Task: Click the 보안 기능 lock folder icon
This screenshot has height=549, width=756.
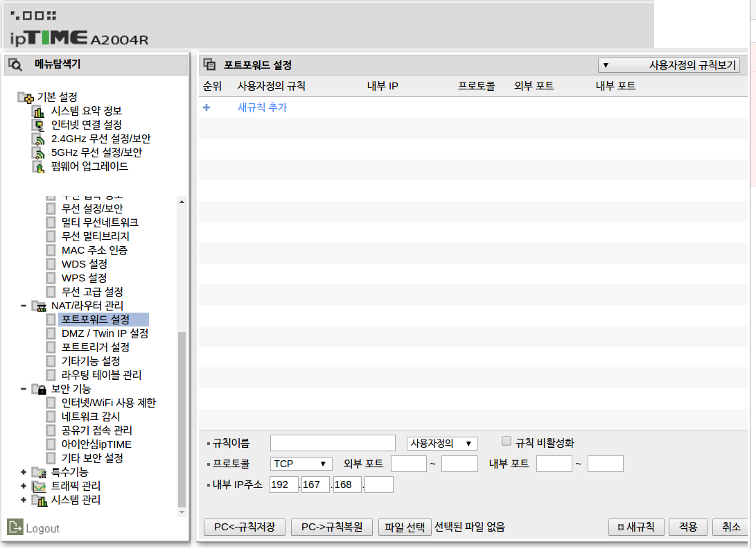Action: [x=39, y=390]
